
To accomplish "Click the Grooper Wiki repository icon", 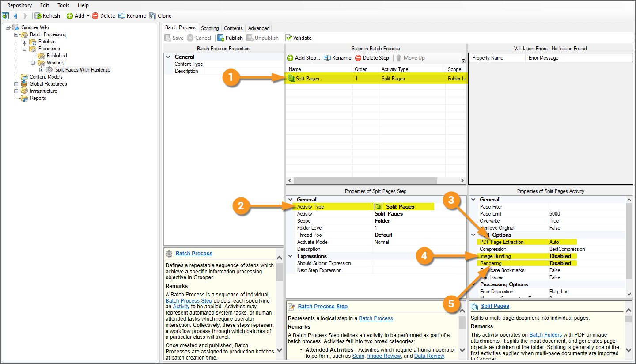I will click(x=16, y=27).
